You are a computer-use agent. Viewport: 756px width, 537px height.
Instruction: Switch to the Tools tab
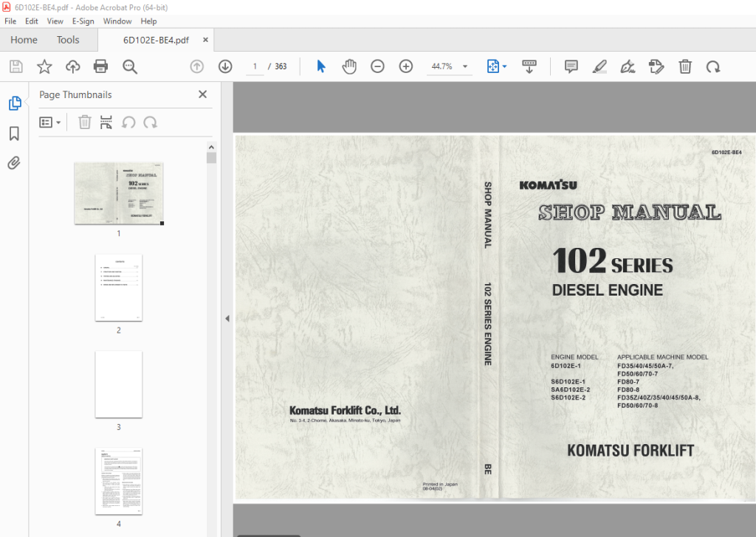[68, 40]
